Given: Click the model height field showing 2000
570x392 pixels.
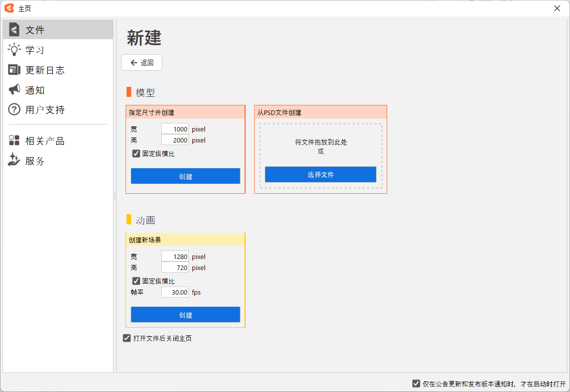Looking at the screenshot, I should coord(175,140).
